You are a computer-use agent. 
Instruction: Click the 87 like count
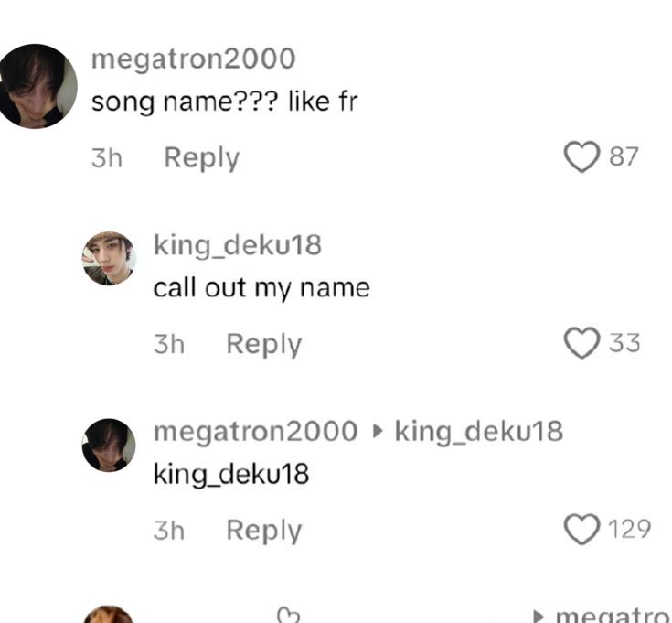tap(624, 157)
